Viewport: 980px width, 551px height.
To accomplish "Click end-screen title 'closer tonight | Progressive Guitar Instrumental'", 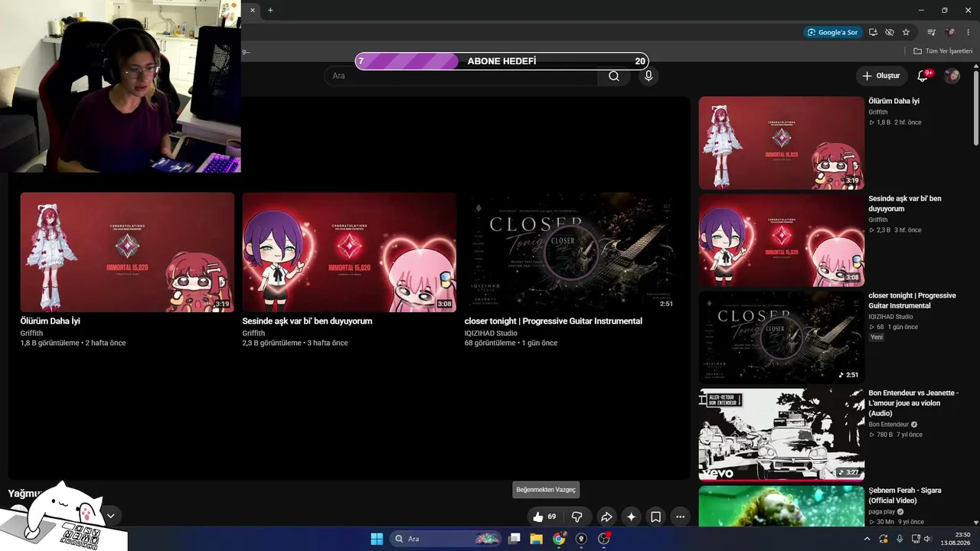I will 554,321.
